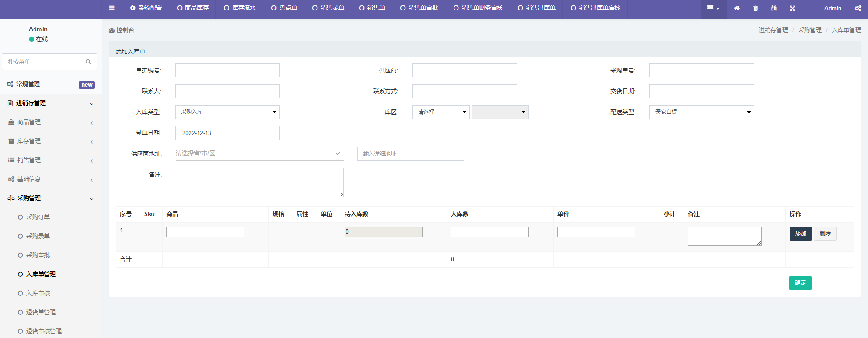
Task: Select the 采购订单 sidebar item
Action: click(x=38, y=217)
